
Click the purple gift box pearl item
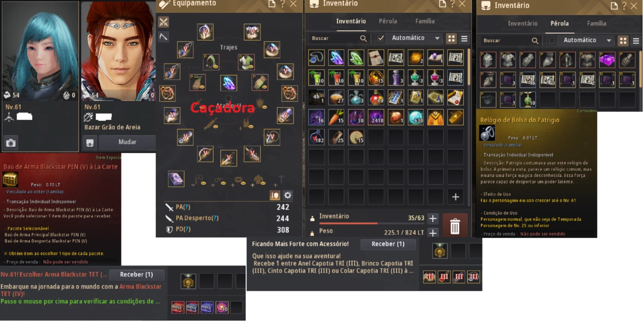(x=607, y=60)
